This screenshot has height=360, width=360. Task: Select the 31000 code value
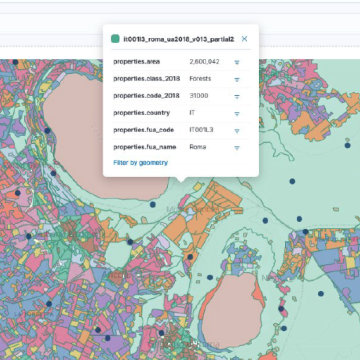[x=199, y=96]
